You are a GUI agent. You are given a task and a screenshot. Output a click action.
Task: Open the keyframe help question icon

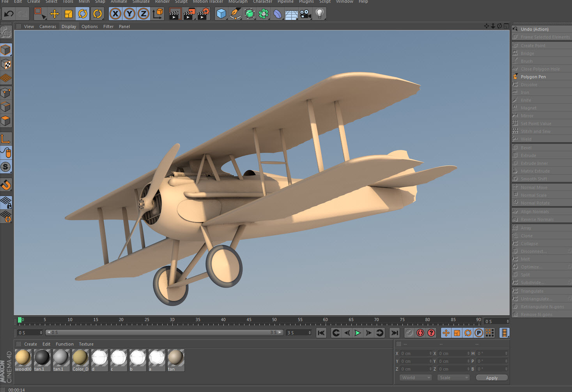point(431,333)
